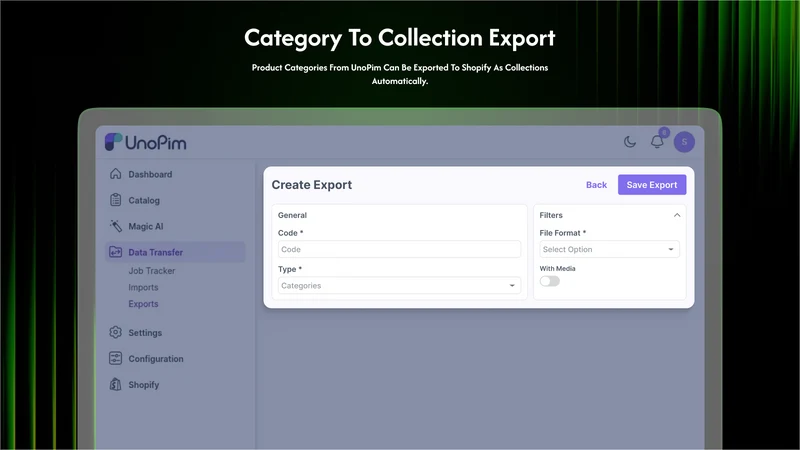Open Job Tracker submenu

click(152, 271)
